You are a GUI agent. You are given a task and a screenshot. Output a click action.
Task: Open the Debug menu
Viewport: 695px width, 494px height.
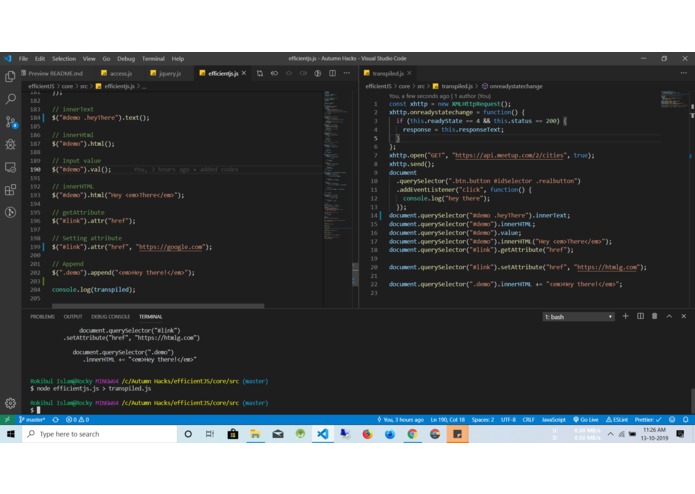tap(126, 58)
